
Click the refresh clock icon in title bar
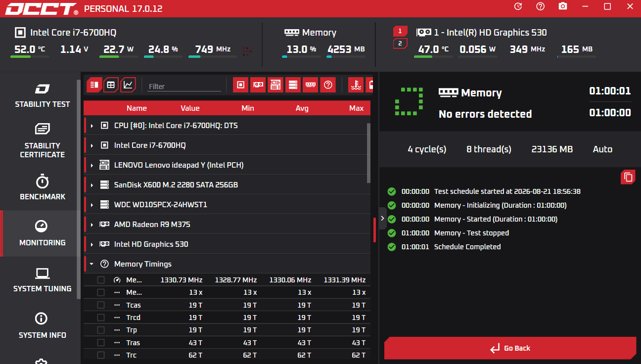pos(518,6)
